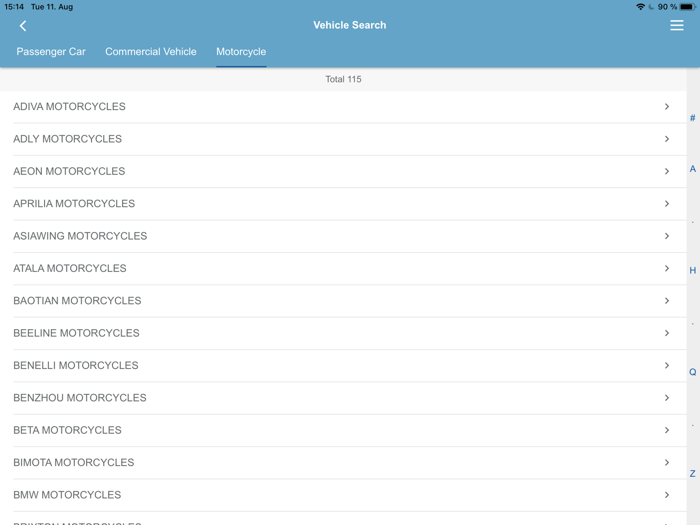Tap the Total 115 count label
The height and width of the screenshot is (525, 700).
click(343, 79)
